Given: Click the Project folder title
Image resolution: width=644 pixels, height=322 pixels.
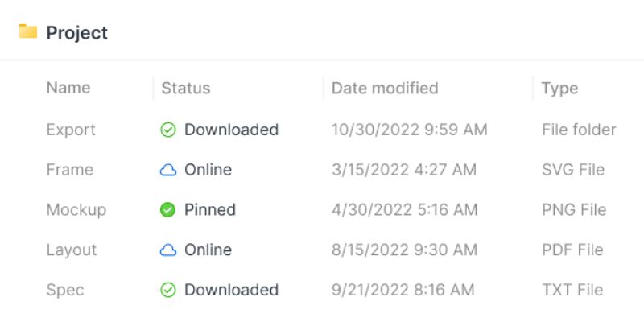Looking at the screenshot, I should pyautogui.click(x=76, y=32).
